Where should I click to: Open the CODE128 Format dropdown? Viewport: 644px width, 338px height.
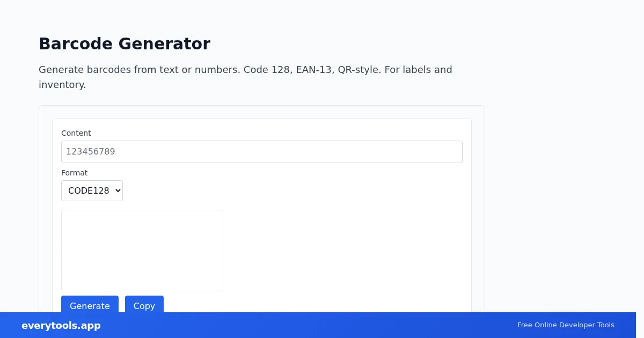(92, 190)
